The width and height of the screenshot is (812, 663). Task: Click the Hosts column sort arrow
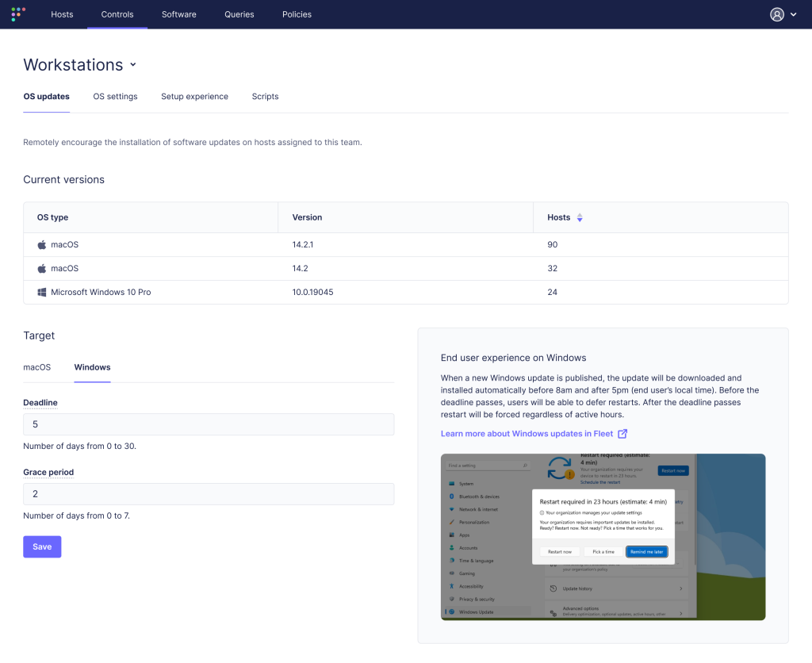[580, 217]
